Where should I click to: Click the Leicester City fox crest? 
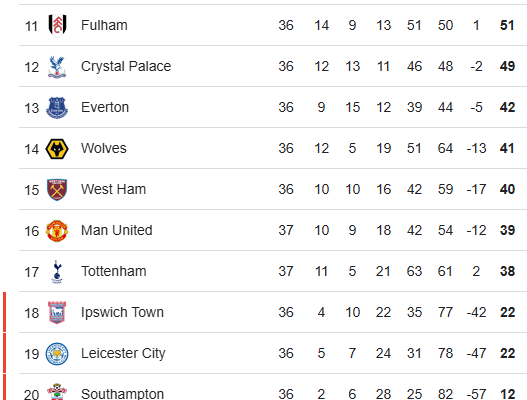[x=57, y=354]
